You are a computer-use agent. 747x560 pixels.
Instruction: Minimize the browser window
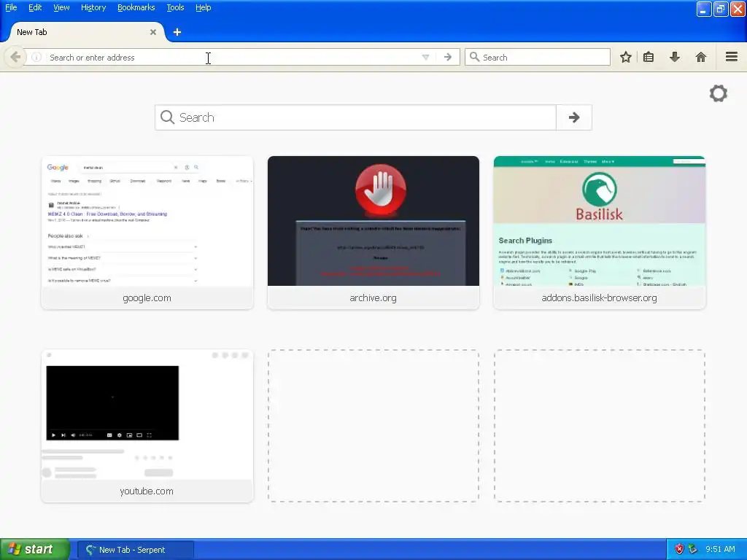click(704, 9)
